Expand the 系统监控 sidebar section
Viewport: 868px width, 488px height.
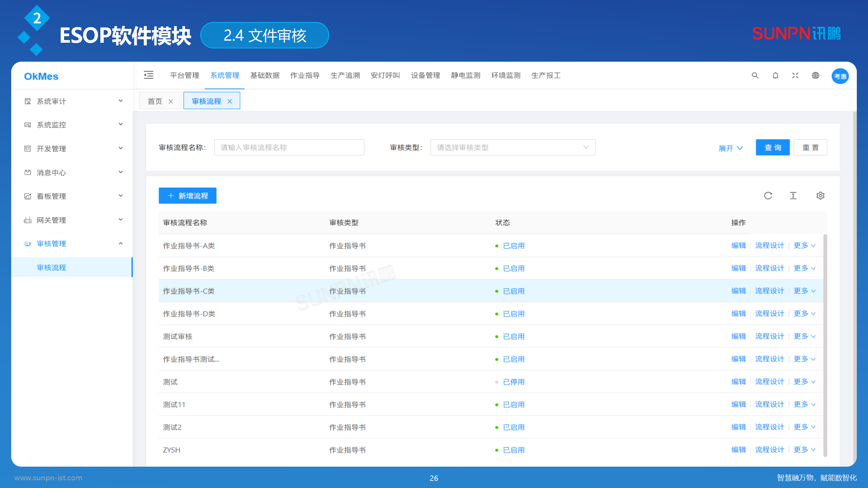51,124
